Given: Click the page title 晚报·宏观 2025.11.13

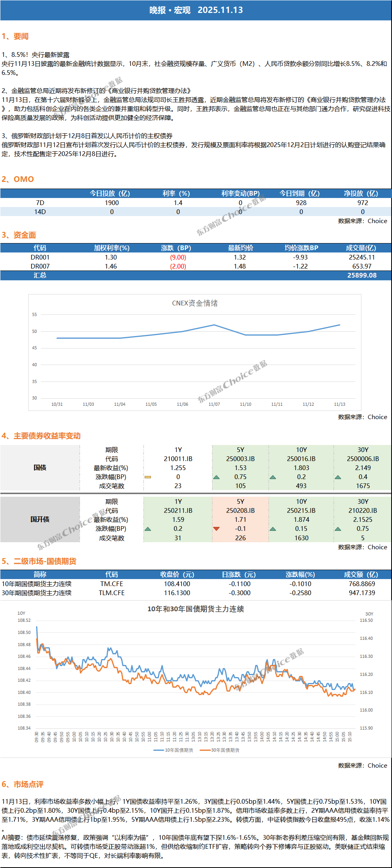Looking at the screenshot, I should pos(196,10).
